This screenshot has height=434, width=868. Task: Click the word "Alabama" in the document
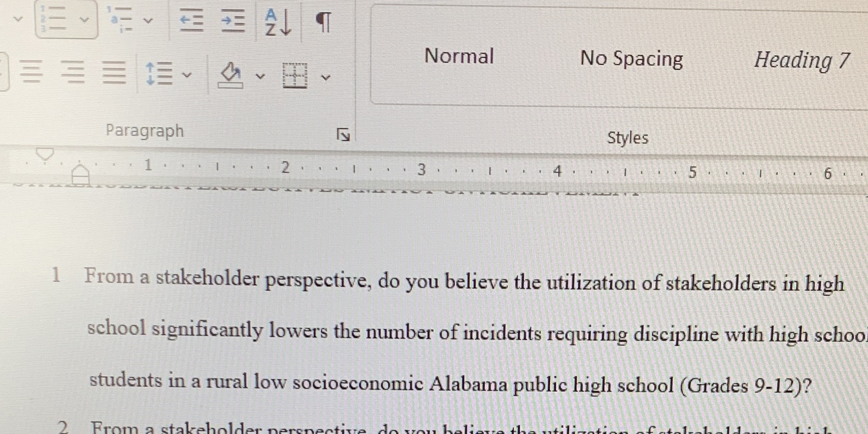(468, 384)
